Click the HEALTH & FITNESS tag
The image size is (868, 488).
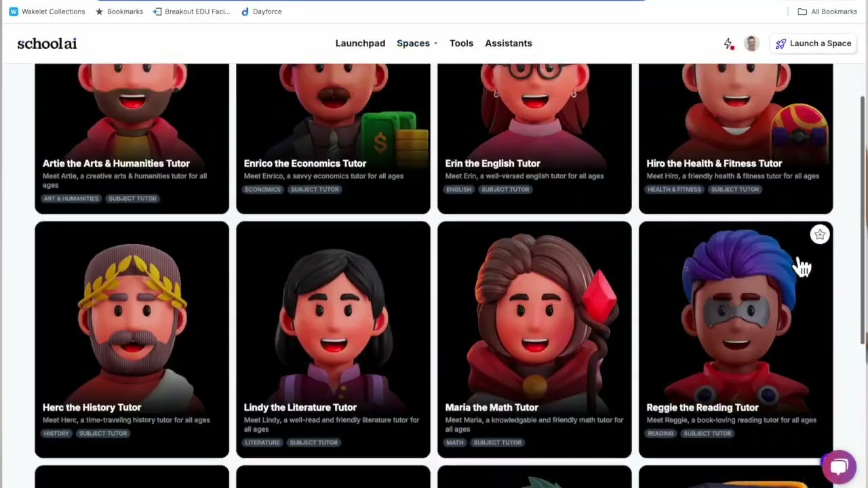[x=674, y=190]
